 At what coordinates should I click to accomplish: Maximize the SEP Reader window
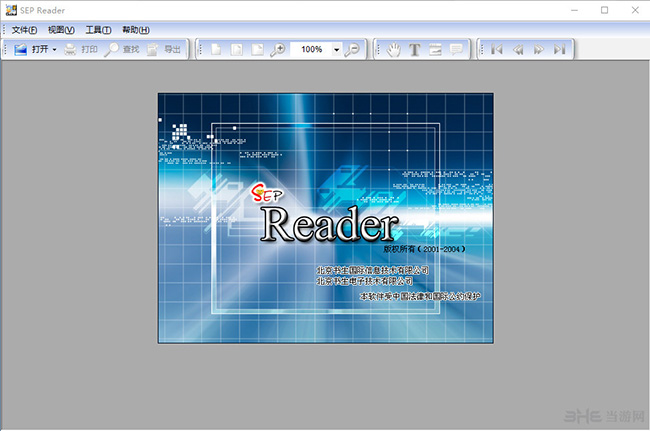(604, 10)
